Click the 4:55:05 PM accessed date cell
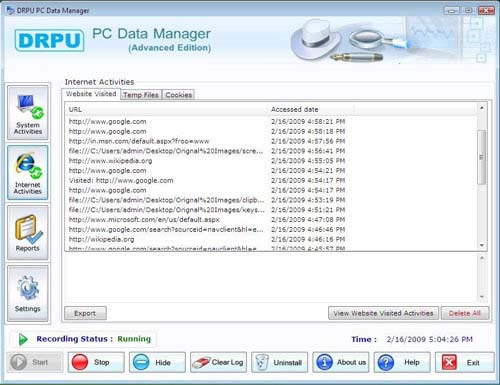500x385 pixels. [308, 161]
